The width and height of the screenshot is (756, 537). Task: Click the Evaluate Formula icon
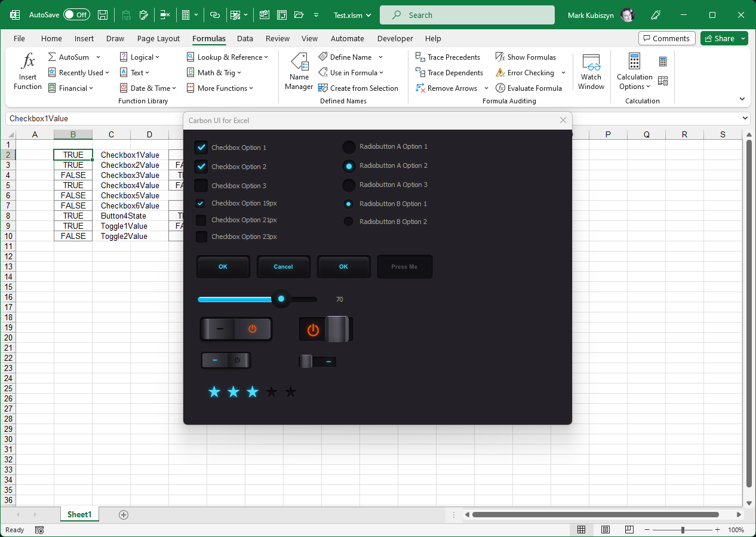click(x=500, y=88)
